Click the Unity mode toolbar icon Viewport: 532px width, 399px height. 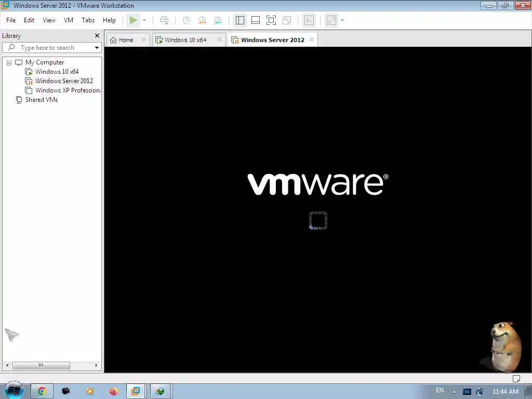(x=287, y=20)
